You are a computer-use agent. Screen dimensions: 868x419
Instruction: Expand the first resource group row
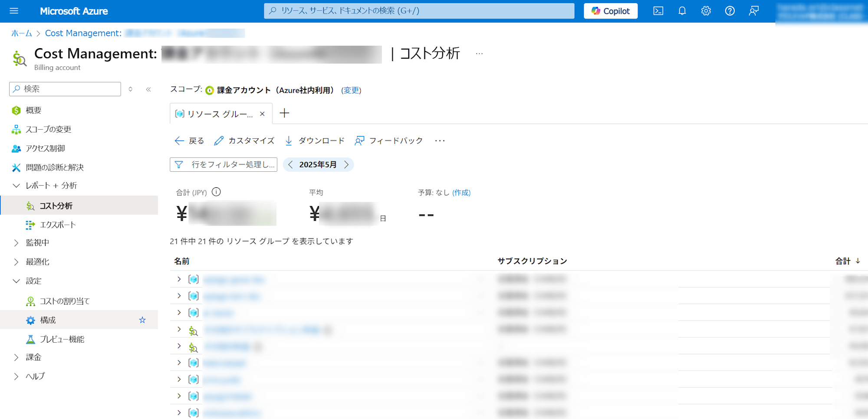[179, 279]
